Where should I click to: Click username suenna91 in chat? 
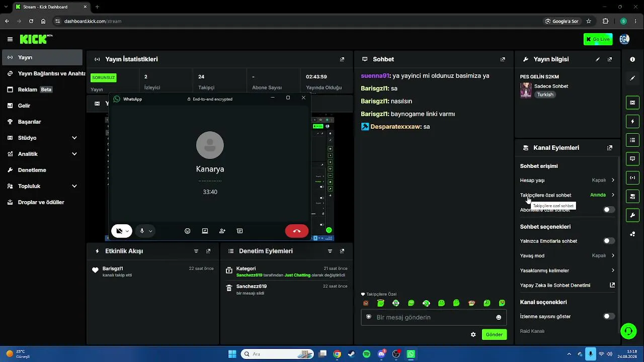click(x=375, y=76)
